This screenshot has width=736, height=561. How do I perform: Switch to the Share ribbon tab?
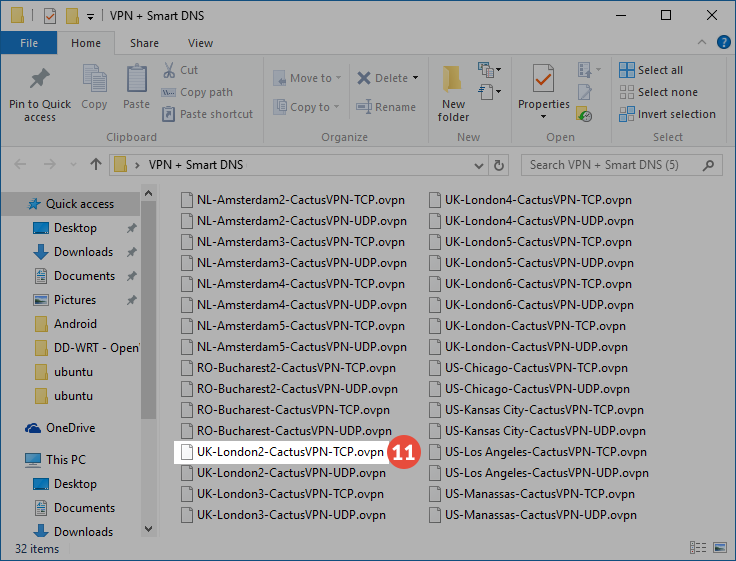(x=144, y=43)
